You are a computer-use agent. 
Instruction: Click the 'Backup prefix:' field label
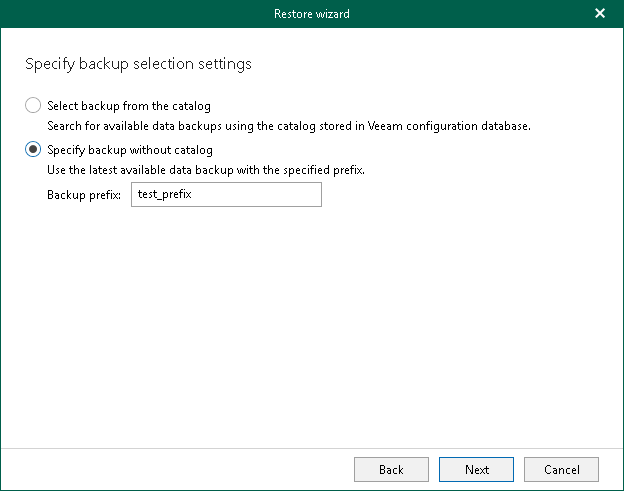pos(84,194)
